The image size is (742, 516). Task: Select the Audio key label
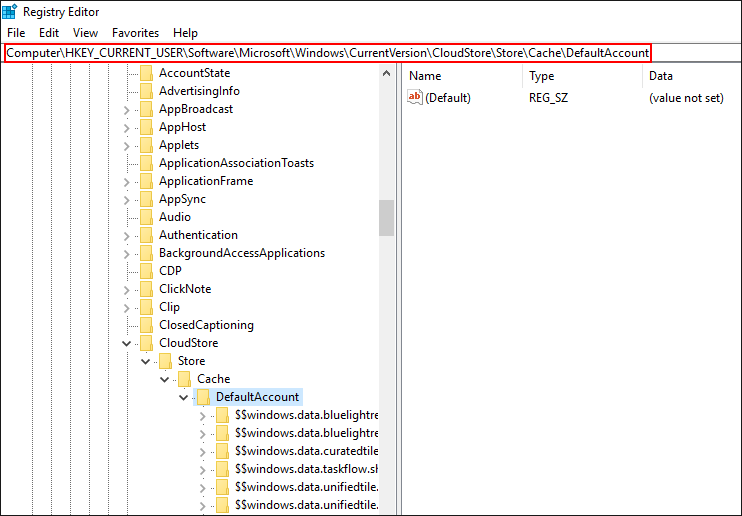click(175, 217)
